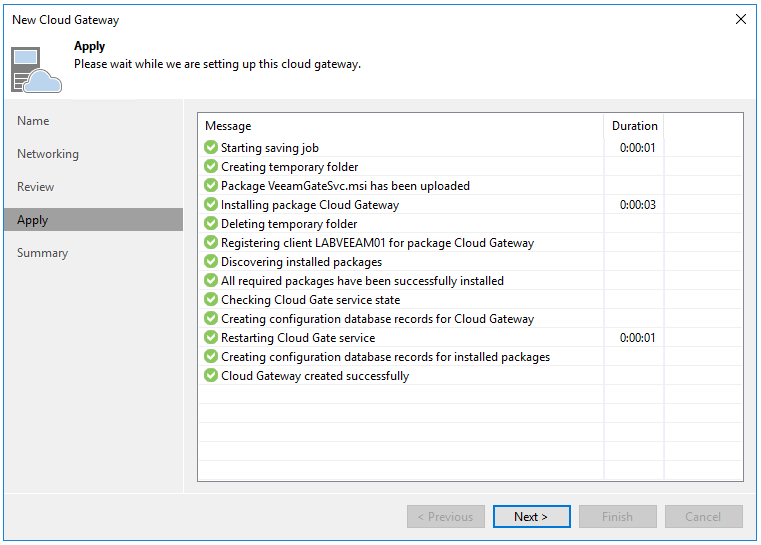The height and width of the screenshot is (545, 761).
Task: Jump to the Summary wizard step
Action: click(x=42, y=253)
